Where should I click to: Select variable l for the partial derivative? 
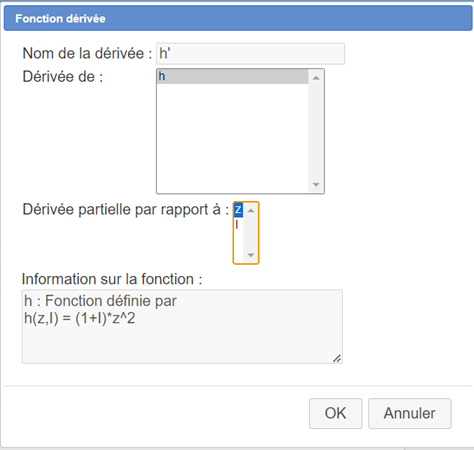tap(238, 225)
